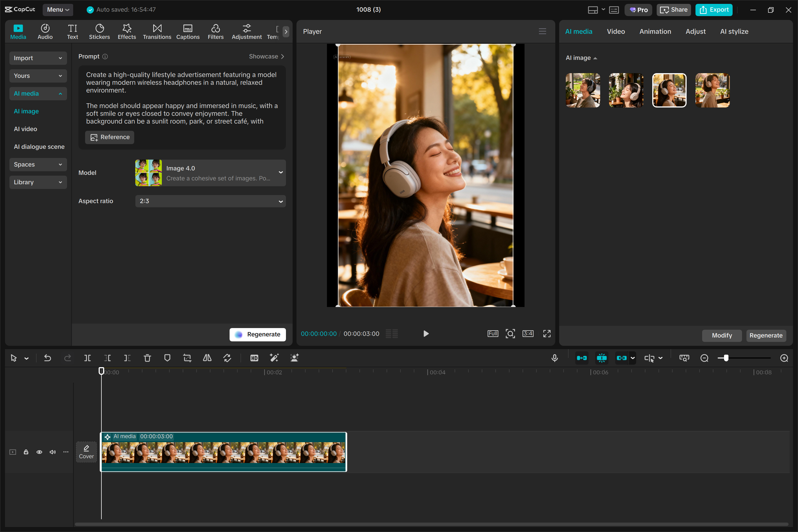Open the Menu in the top left corner
798x532 pixels.
tap(57, 9)
